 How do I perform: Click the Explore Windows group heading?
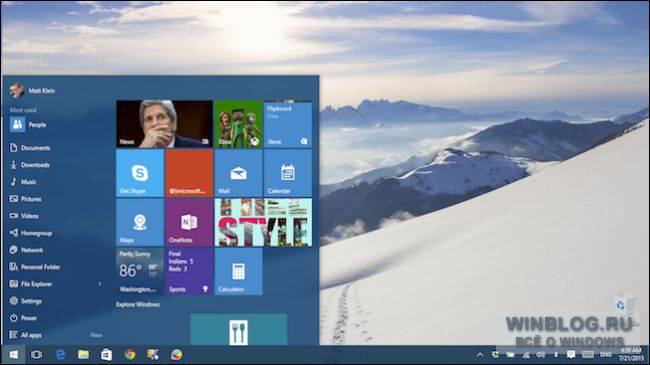138,304
